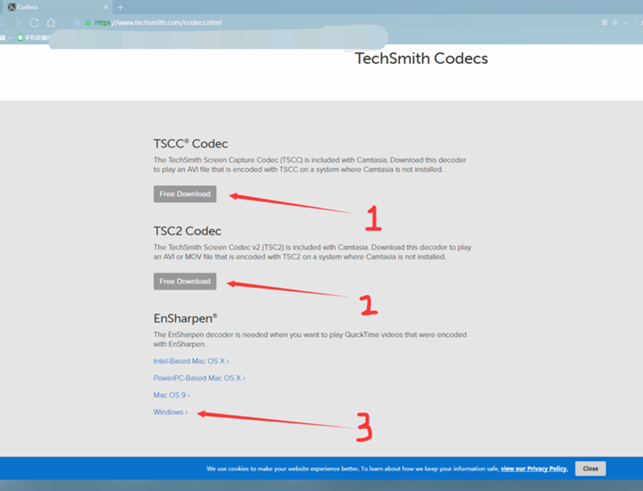Click the TechSmith Codecs page heading
Viewport: 643px width, 491px height.
pyautogui.click(x=421, y=58)
